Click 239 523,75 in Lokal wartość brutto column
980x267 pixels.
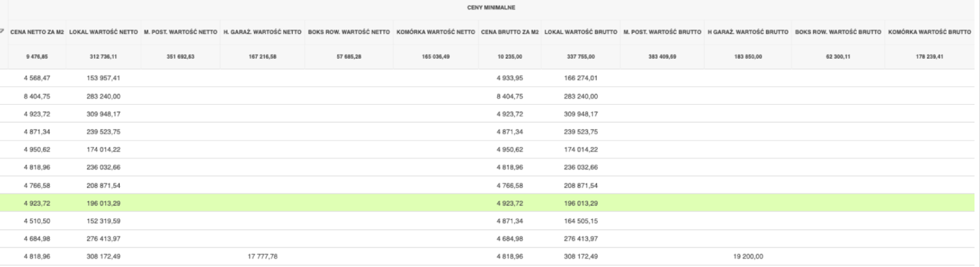(x=581, y=132)
